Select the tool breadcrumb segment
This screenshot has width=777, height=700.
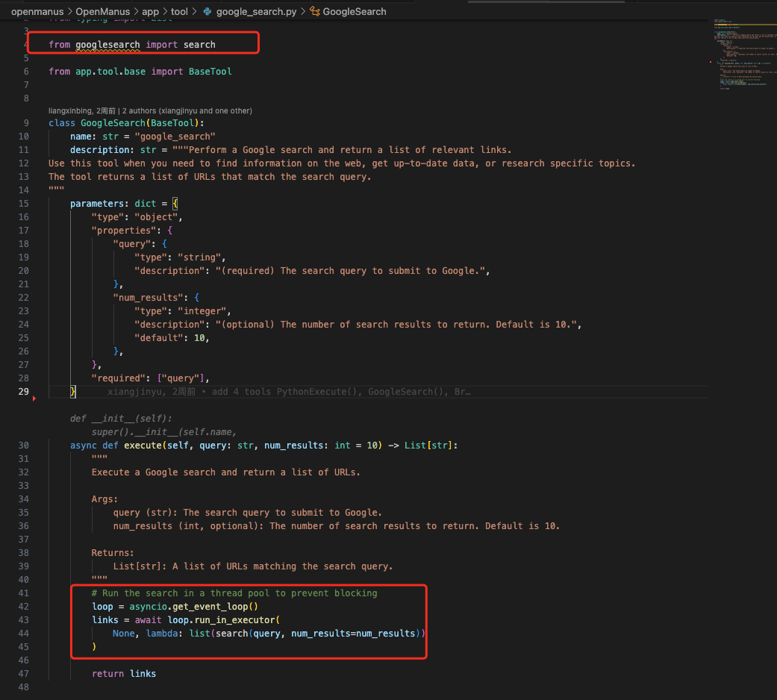coord(179,11)
